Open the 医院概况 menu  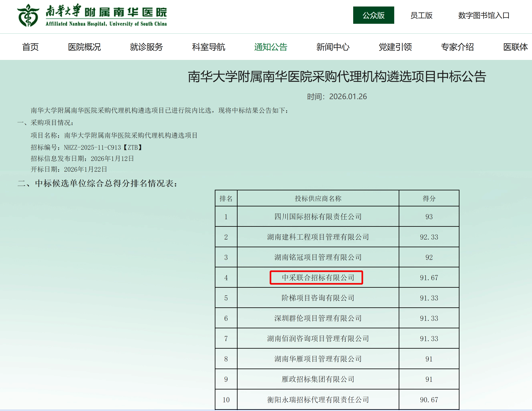coord(84,47)
